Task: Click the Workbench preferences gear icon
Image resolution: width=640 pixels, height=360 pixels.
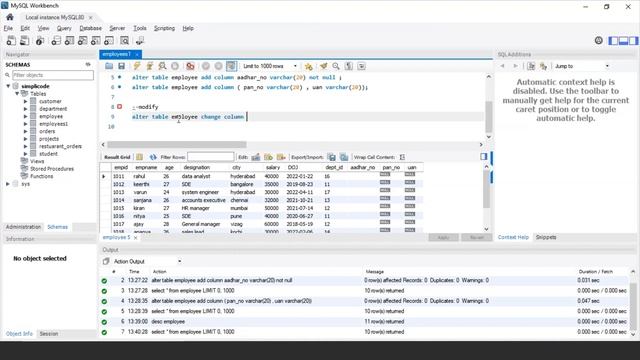Action: (x=598, y=40)
